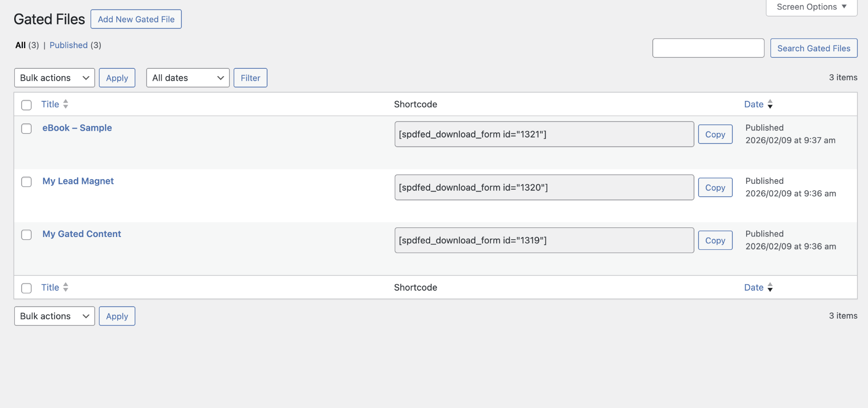The height and width of the screenshot is (408, 868).
Task: Open the All dates filter dropdown
Action: pos(188,78)
